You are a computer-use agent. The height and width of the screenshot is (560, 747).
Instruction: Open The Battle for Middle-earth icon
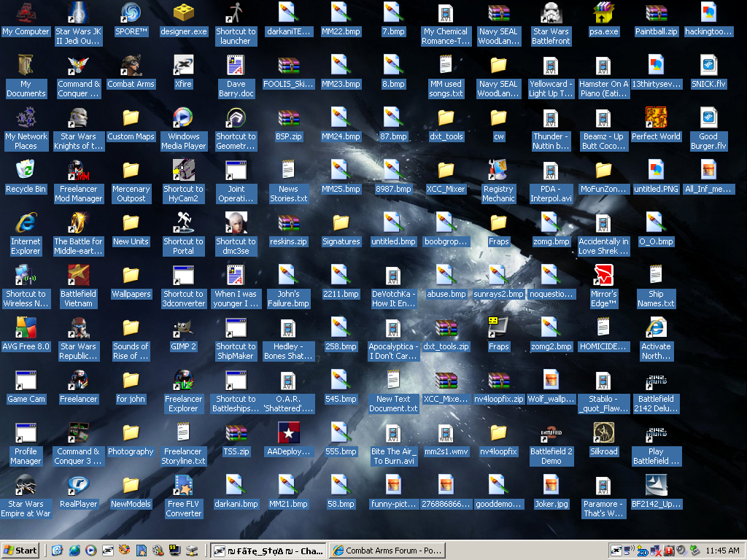[x=78, y=234]
